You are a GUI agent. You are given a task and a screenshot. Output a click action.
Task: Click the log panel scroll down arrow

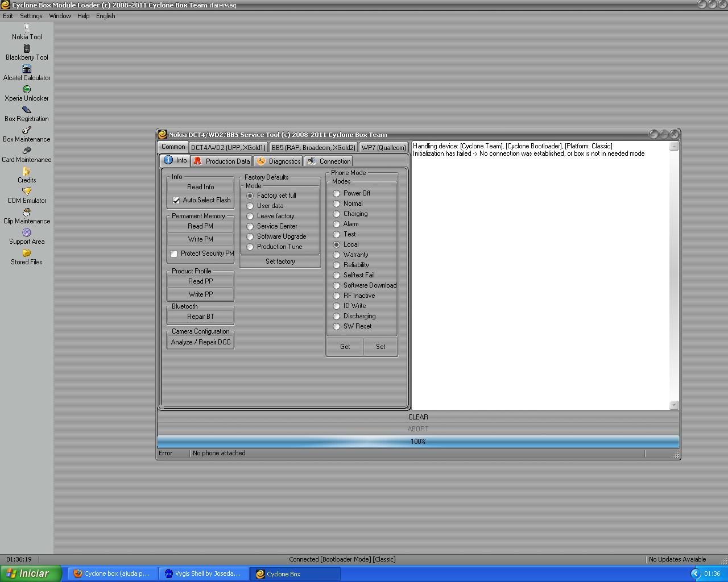674,405
